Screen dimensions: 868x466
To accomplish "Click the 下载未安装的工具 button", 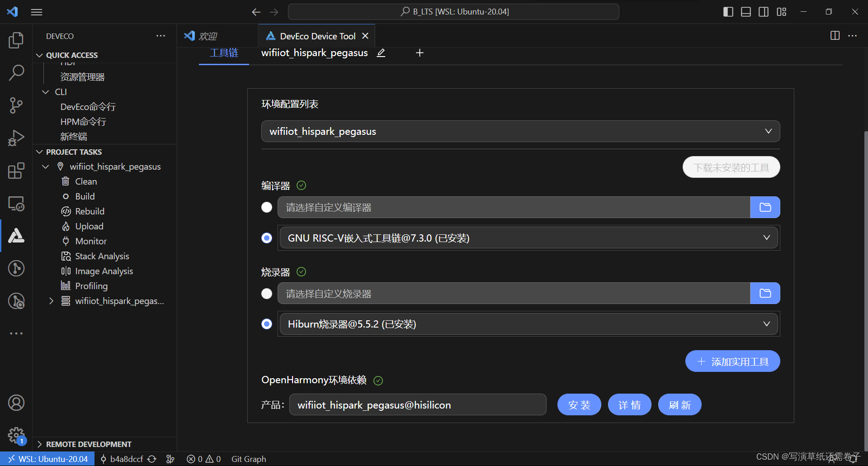I will pyautogui.click(x=731, y=167).
